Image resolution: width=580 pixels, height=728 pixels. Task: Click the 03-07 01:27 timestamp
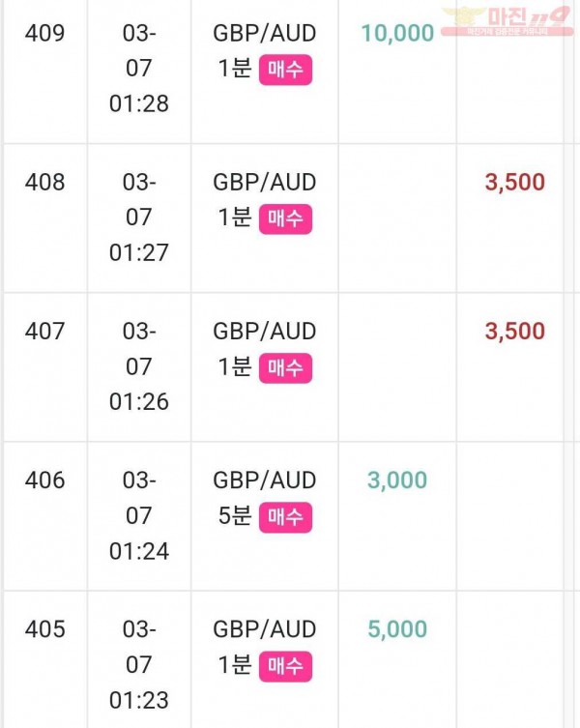(x=139, y=218)
